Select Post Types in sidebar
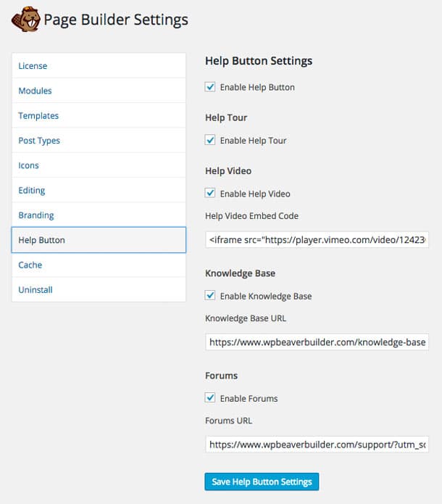 (x=39, y=141)
